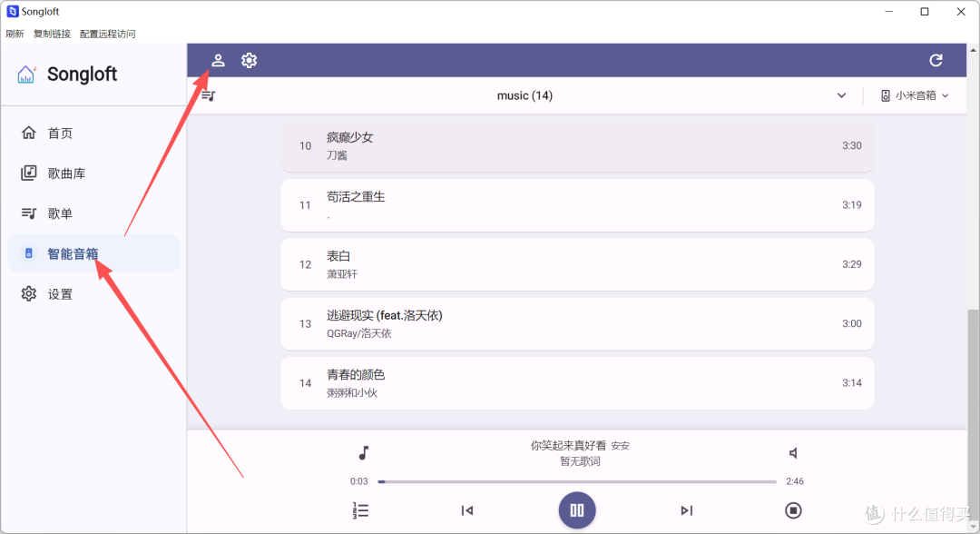Pause the current song
Viewport: 980px width, 534px height.
tap(577, 510)
